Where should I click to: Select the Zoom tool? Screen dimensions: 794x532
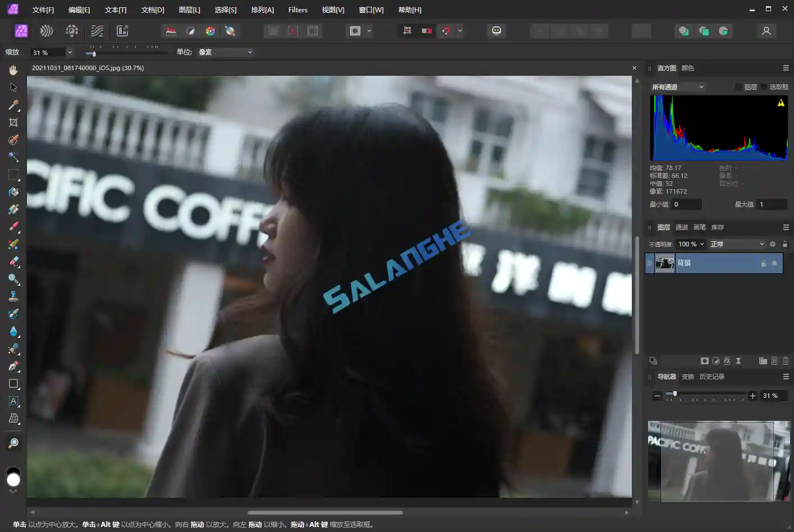pyautogui.click(x=13, y=442)
